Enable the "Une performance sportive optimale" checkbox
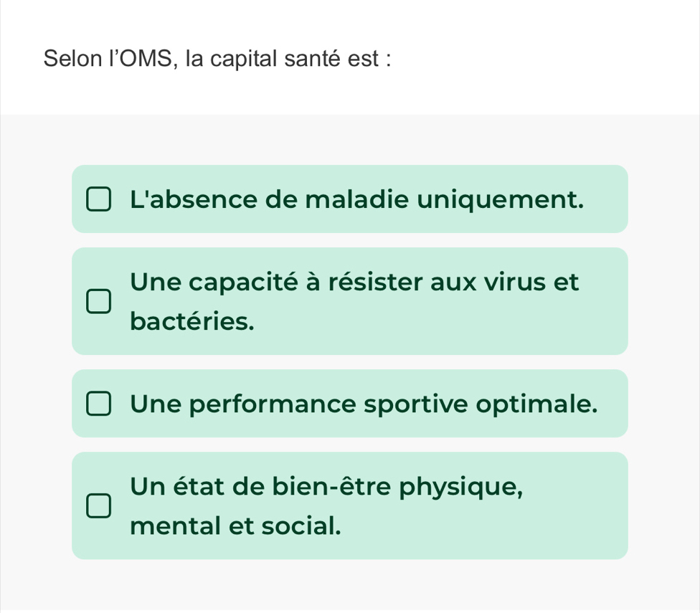The width and height of the screenshot is (700, 613). pyautogui.click(x=99, y=404)
